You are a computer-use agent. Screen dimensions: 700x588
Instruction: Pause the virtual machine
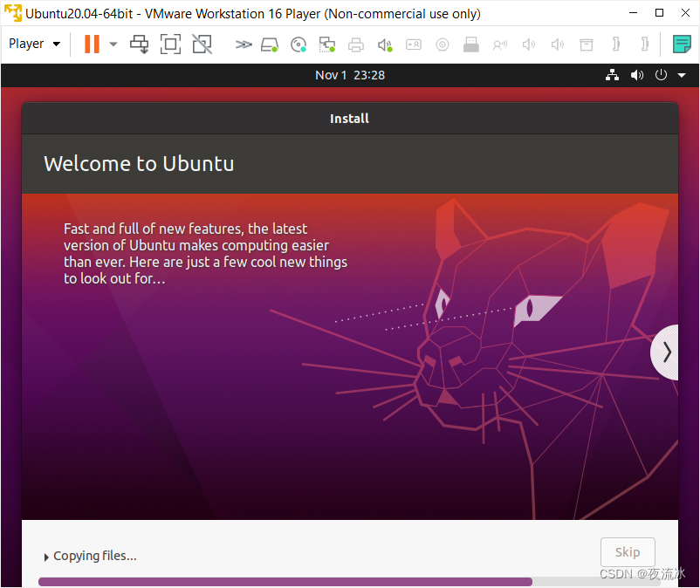pyautogui.click(x=92, y=44)
